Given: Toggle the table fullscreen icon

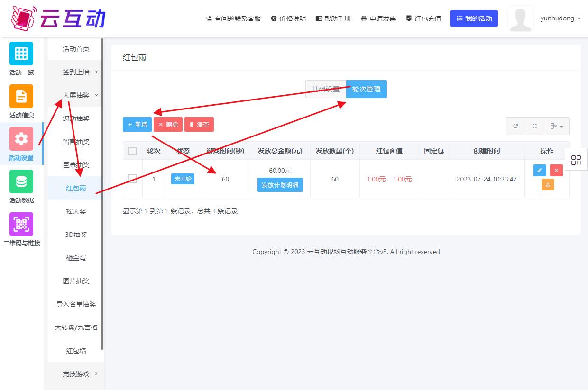Looking at the screenshot, I should point(534,126).
